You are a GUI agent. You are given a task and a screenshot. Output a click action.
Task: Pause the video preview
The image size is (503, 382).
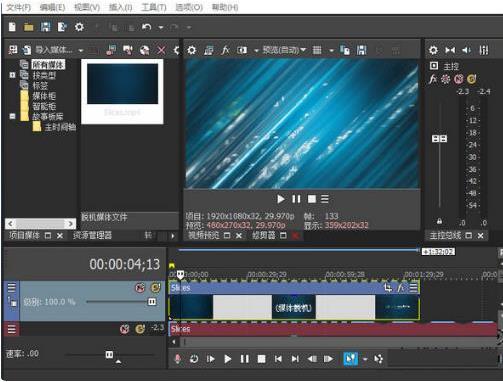pyautogui.click(x=296, y=199)
